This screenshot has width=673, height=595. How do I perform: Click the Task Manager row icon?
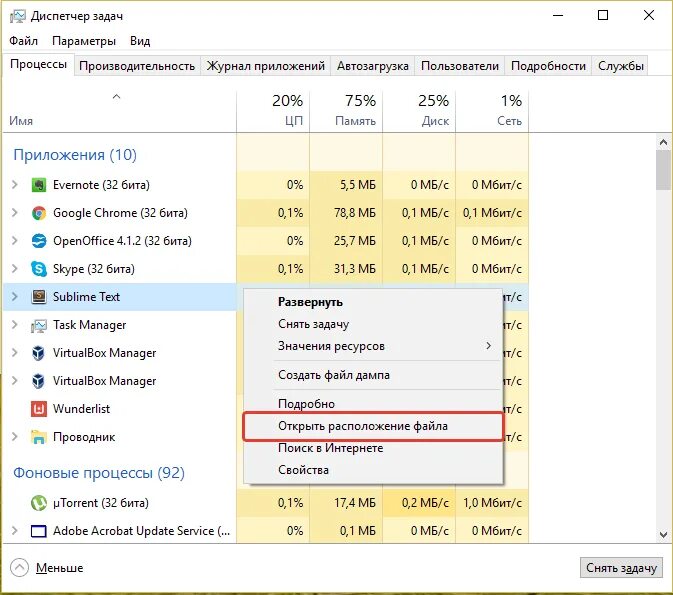tap(39, 325)
